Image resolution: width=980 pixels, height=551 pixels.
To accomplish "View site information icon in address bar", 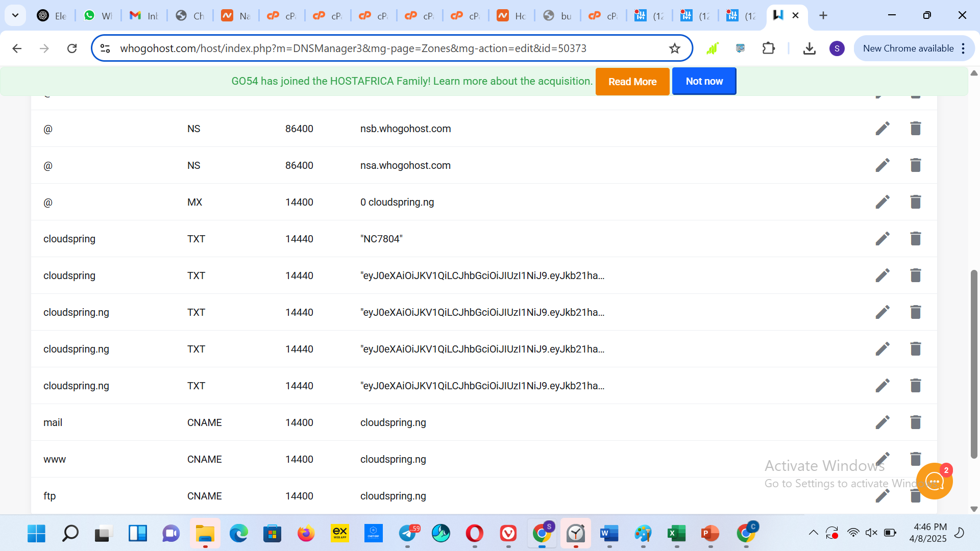I will pos(105,48).
